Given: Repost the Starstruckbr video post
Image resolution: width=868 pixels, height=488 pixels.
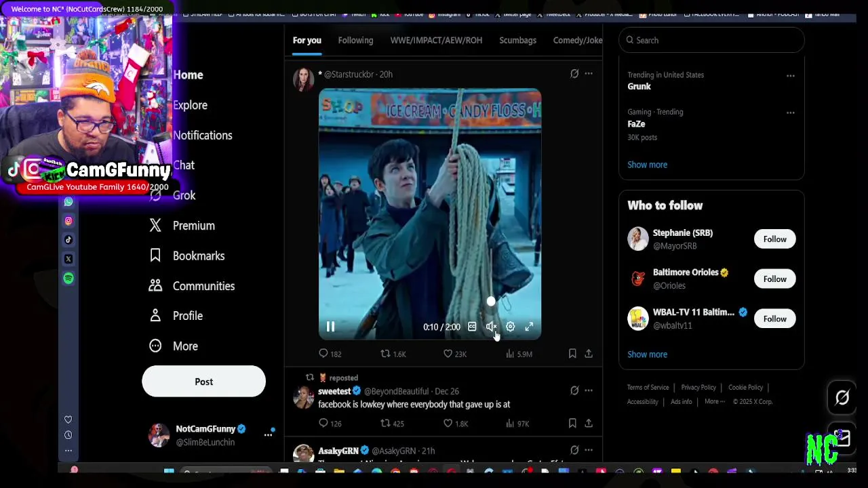Looking at the screenshot, I should [393, 354].
